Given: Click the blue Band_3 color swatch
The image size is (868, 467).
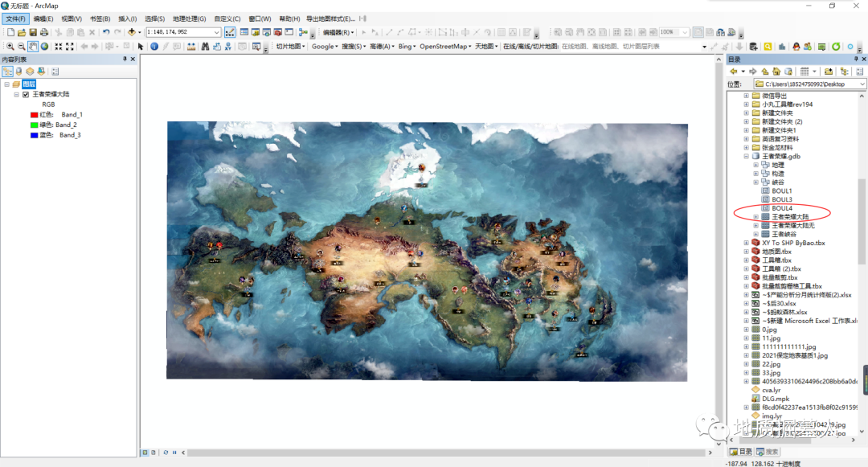Looking at the screenshot, I should [x=35, y=135].
